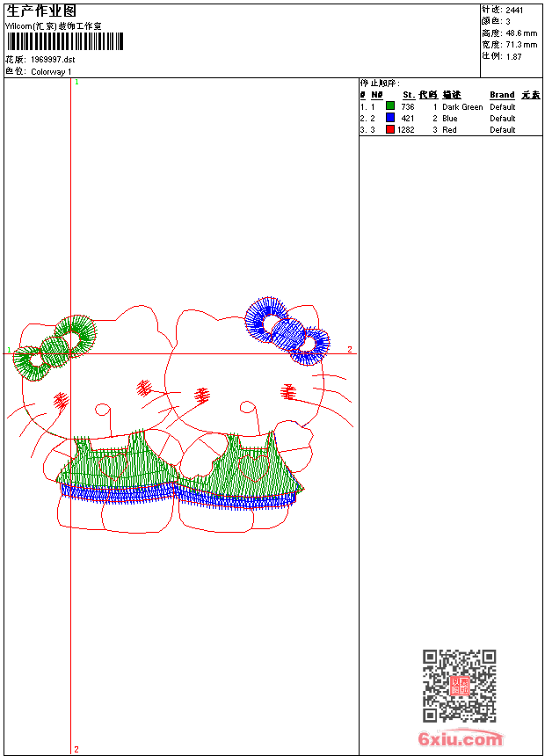Click 'Default' brand in Blue row
This screenshot has width=545, height=756.
503,118
